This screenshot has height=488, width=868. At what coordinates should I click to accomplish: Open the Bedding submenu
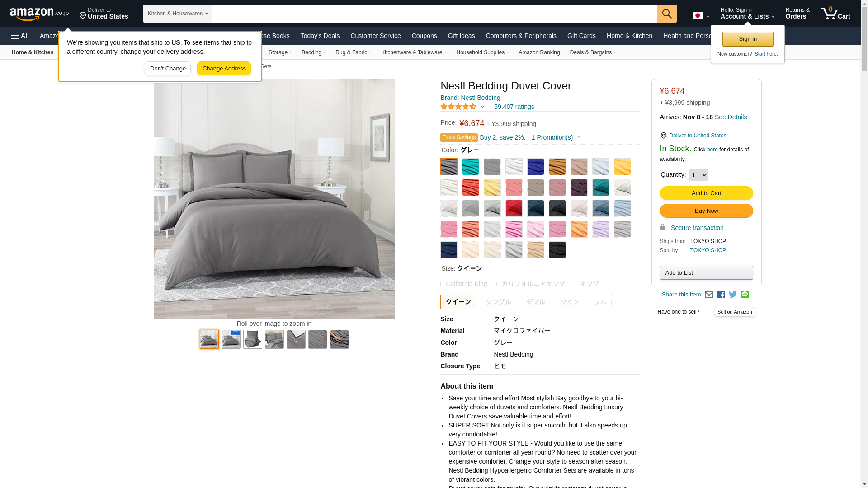pyautogui.click(x=313, y=52)
